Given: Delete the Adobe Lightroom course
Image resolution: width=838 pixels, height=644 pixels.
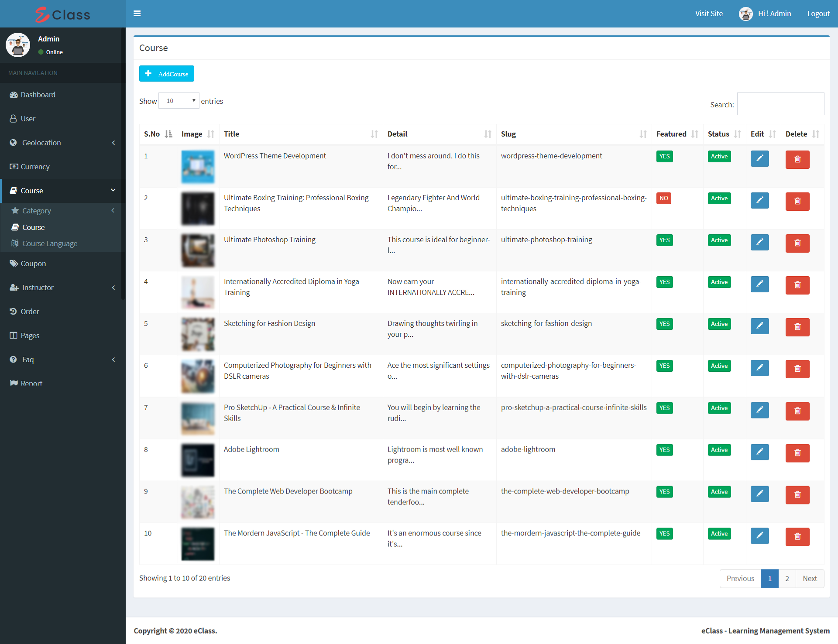Looking at the screenshot, I should [797, 453].
